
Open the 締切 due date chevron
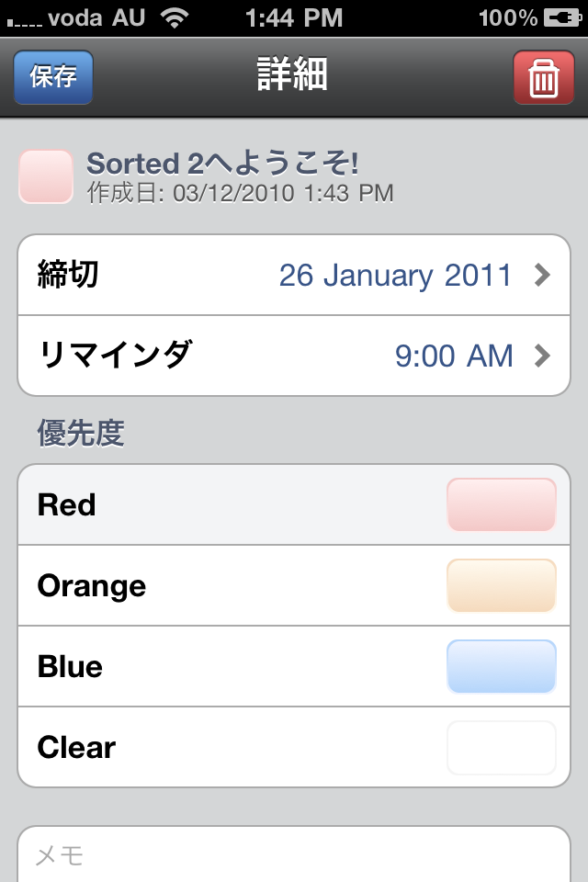click(x=542, y=275)
